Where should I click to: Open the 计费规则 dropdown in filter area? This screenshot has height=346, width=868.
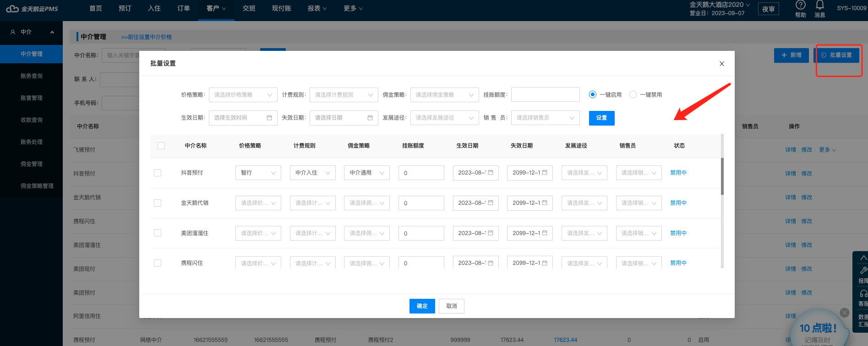coord(344,95)
